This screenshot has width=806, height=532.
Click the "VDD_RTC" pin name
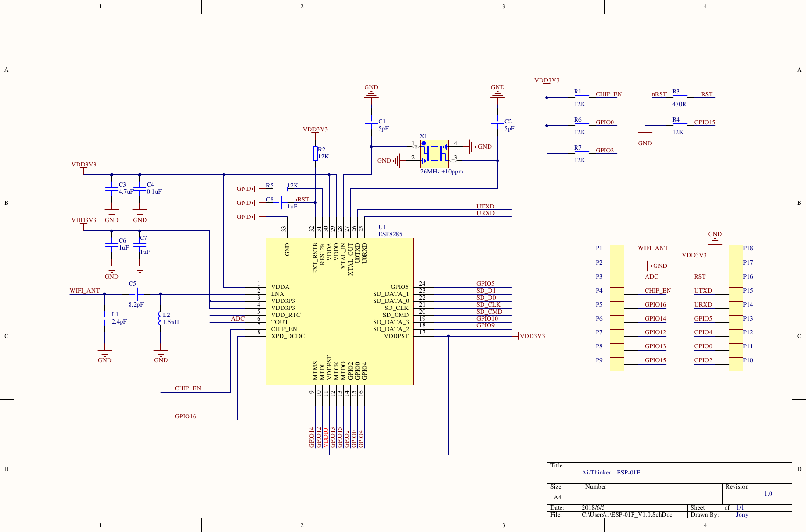click(x=286, y=315)
